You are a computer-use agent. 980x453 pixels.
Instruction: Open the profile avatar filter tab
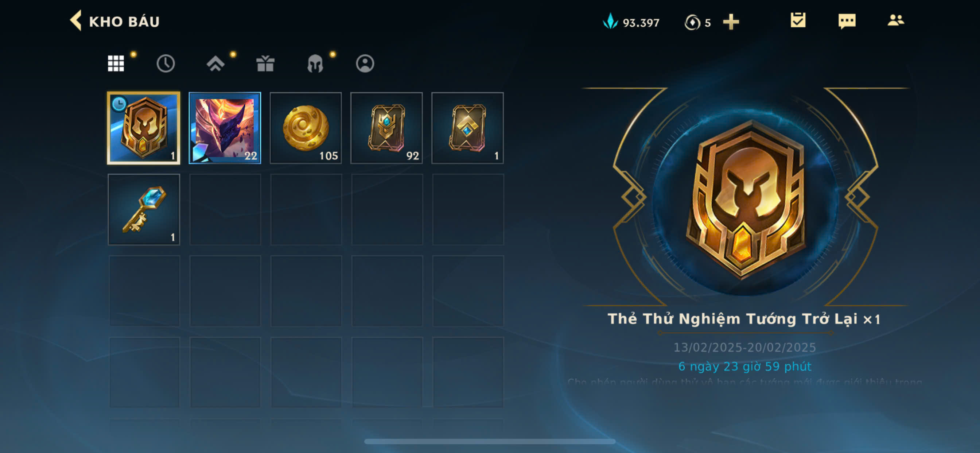(x=365, y=63)
